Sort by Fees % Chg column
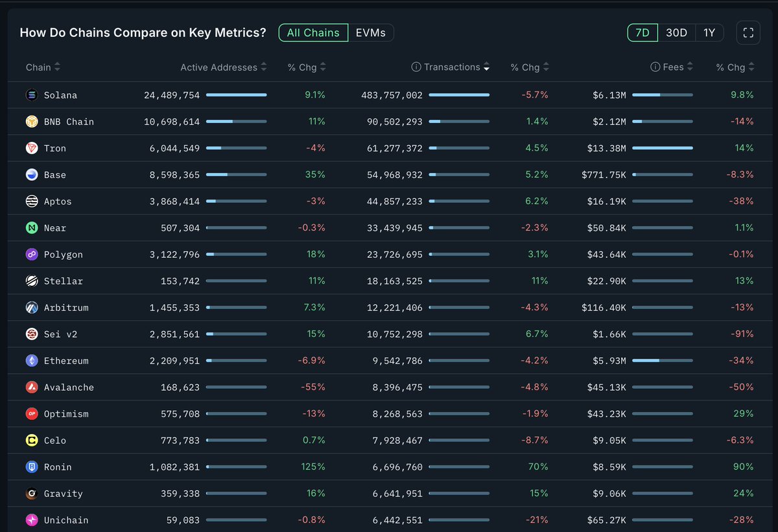Viewport: 778px width, 532px height. pos(735,67)
